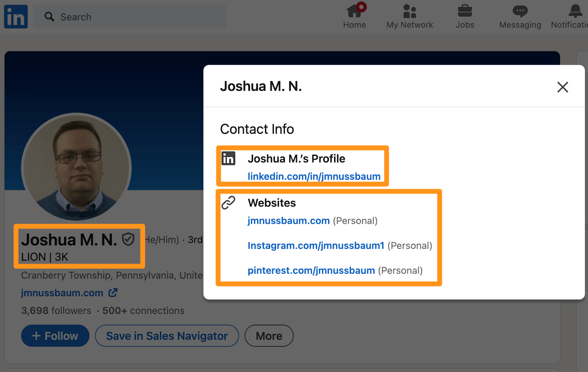The height and width of the screenshot is (372, 588).
Task: Open the Home feed icon
Action: click(x=354, y=11)
